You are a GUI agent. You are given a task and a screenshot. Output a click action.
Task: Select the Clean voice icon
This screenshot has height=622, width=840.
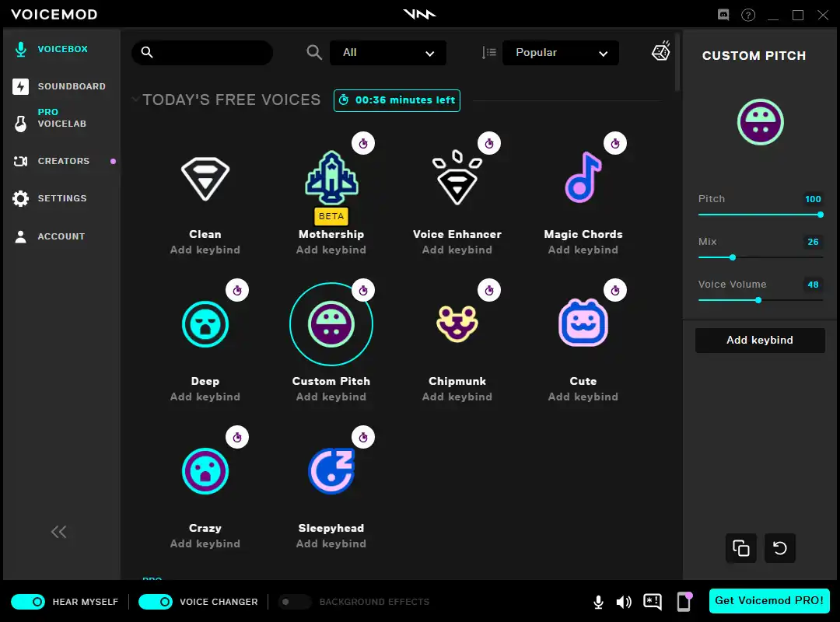click(205, 178)
